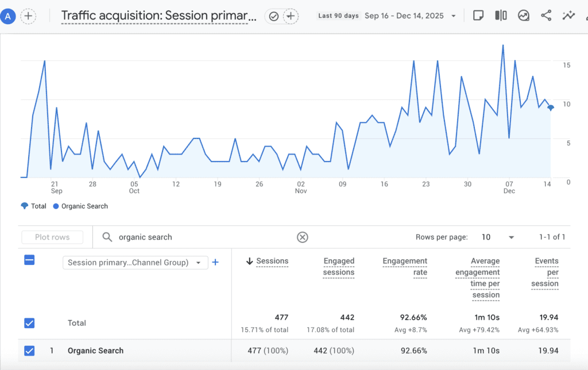Image resolution: width=588 pixels, height=370 pixels.
Task: Sort by Engagement rate column header
Action: (405, 267)
